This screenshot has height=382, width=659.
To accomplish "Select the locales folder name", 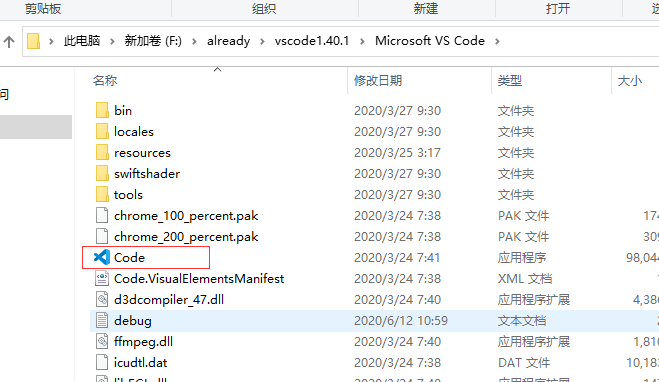I will (x=134, y=132).
